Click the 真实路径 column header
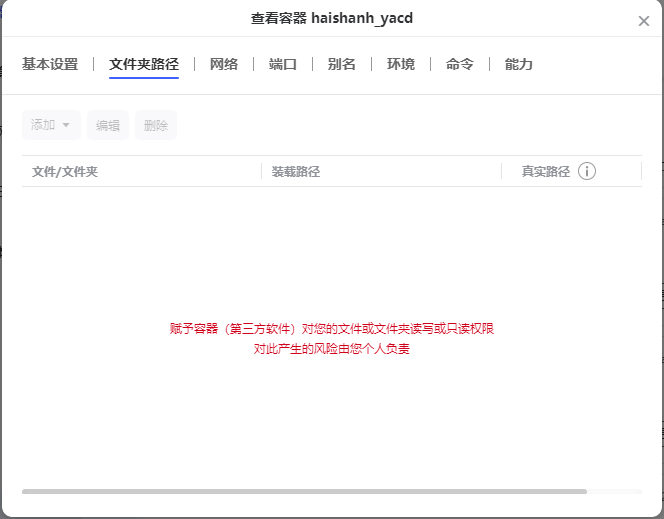The width and height of the screenshot is (664, 519). [545, 171]
